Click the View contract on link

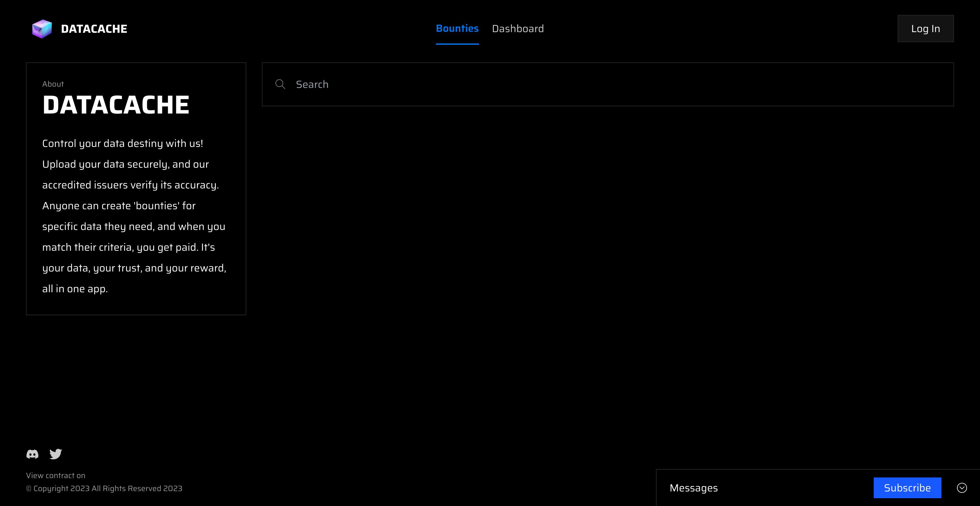55,475
